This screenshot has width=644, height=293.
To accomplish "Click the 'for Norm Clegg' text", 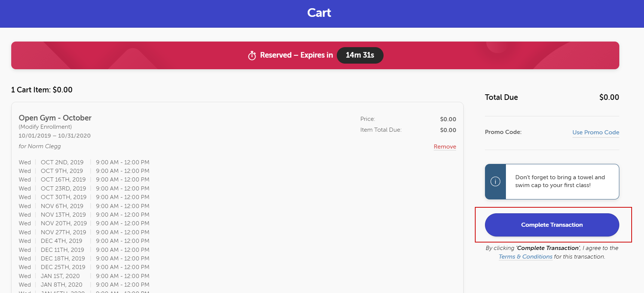I will (40, 146).
